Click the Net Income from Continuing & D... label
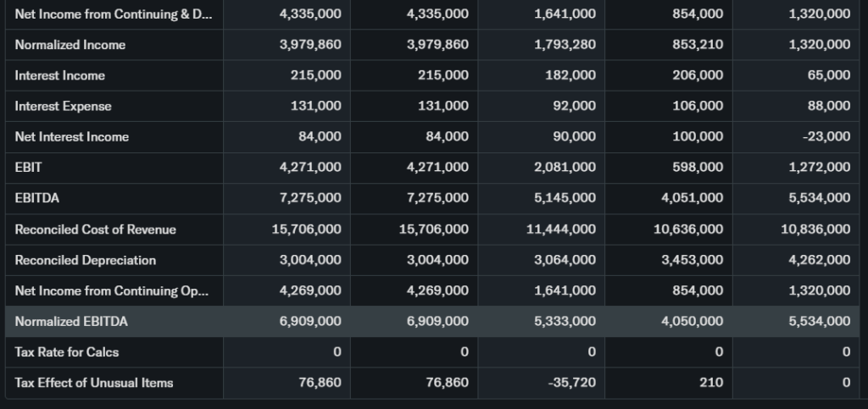868x409 pixels. [111, 14]
